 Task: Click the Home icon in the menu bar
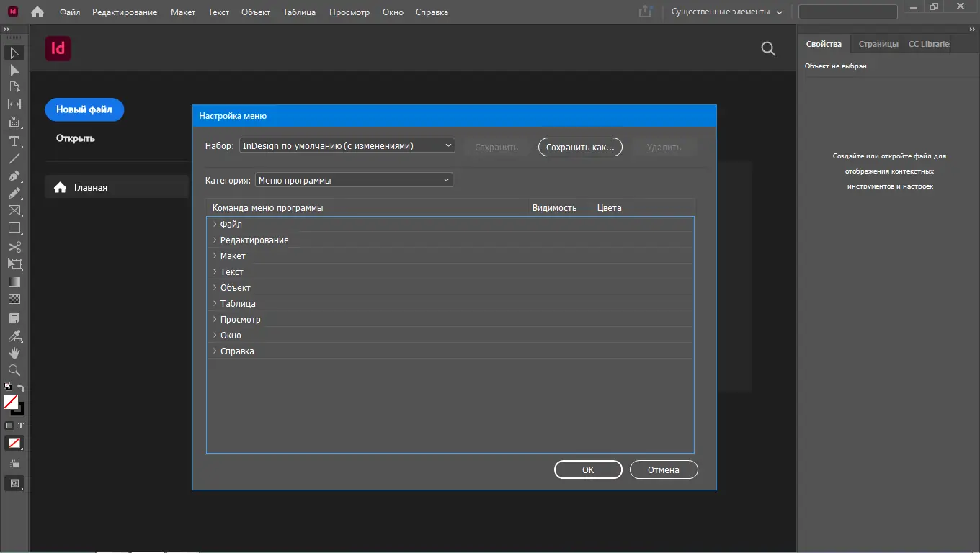(x=37, y=12)
